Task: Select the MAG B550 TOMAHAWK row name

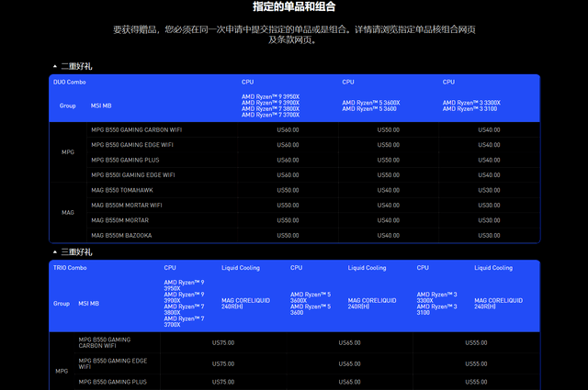Action: click(x=122, y=190)
